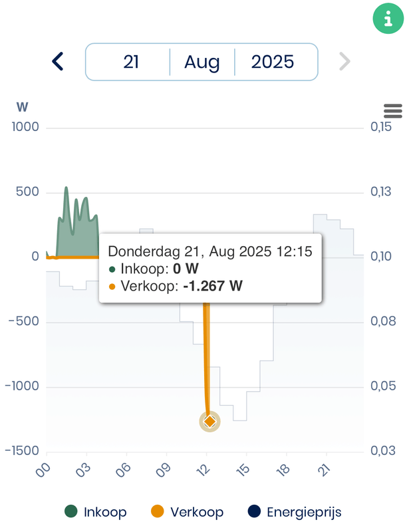The width and height of the screenshot is (411, 532).
Task: Click the 21 hour label on x-axis
Action: pos(324,469)
